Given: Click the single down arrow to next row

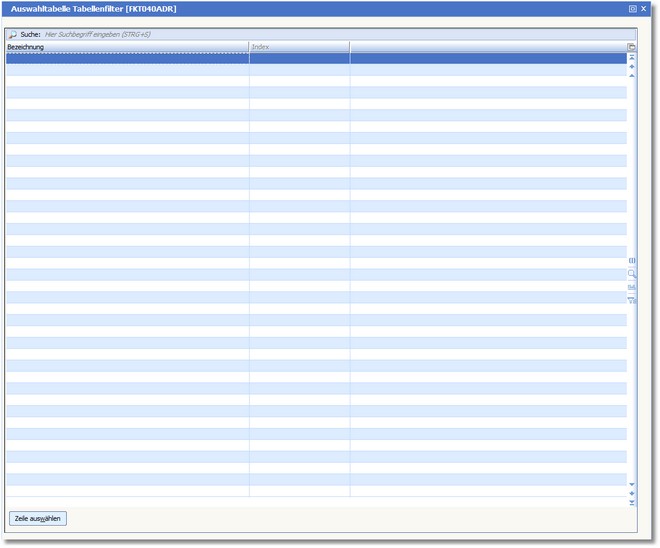Looking at the screenshot, I should coord(632,484).
